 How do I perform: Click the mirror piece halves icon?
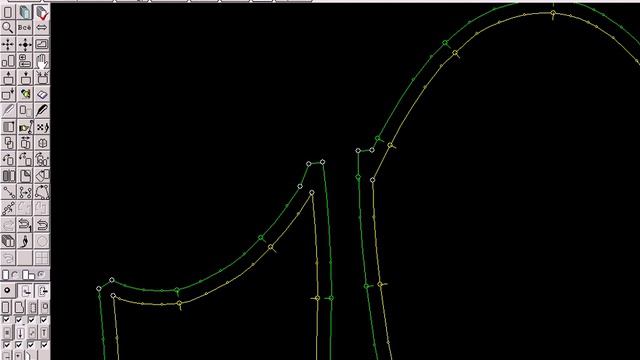click(x=8, y=176)
